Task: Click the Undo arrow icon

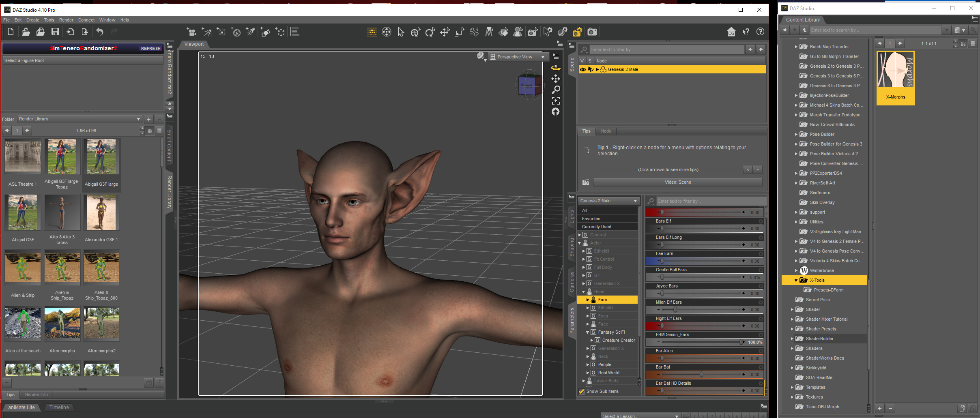Action: point(100,32)
